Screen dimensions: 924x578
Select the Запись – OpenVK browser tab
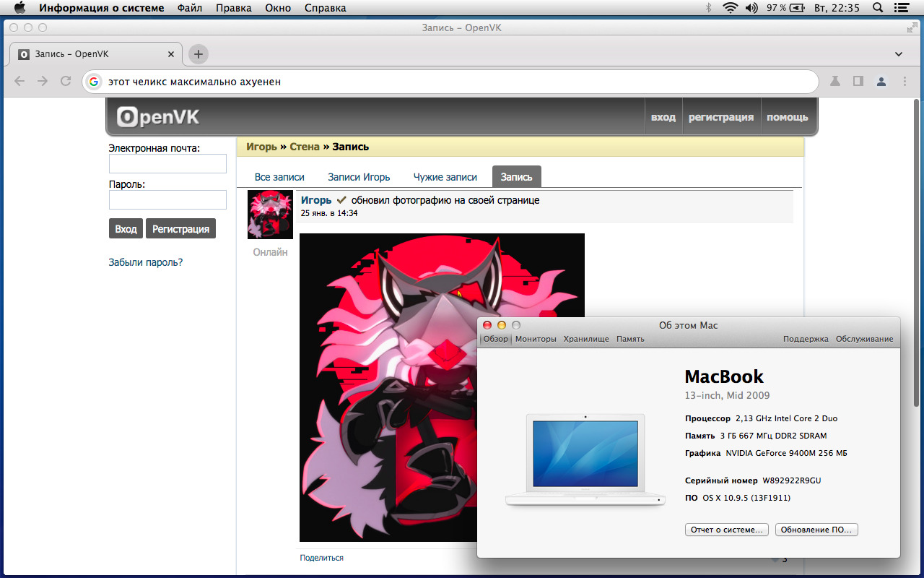click(96, 54)
